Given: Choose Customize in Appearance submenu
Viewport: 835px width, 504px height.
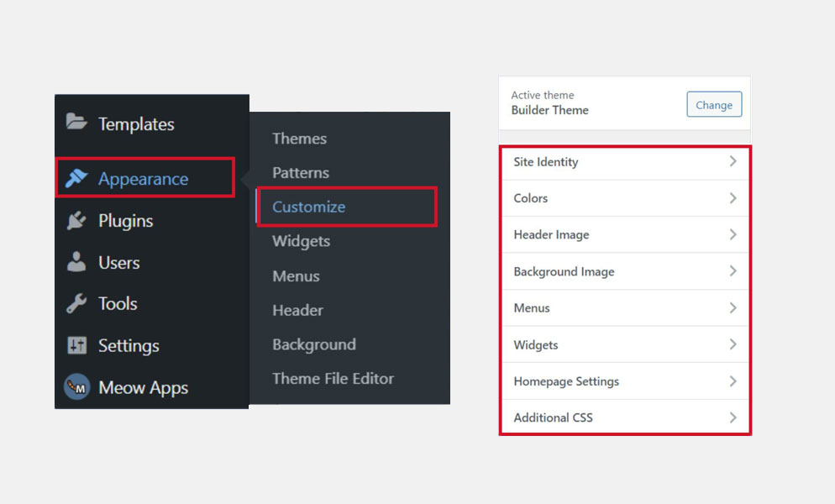Looking at the screenshot, I should [309, 207].
